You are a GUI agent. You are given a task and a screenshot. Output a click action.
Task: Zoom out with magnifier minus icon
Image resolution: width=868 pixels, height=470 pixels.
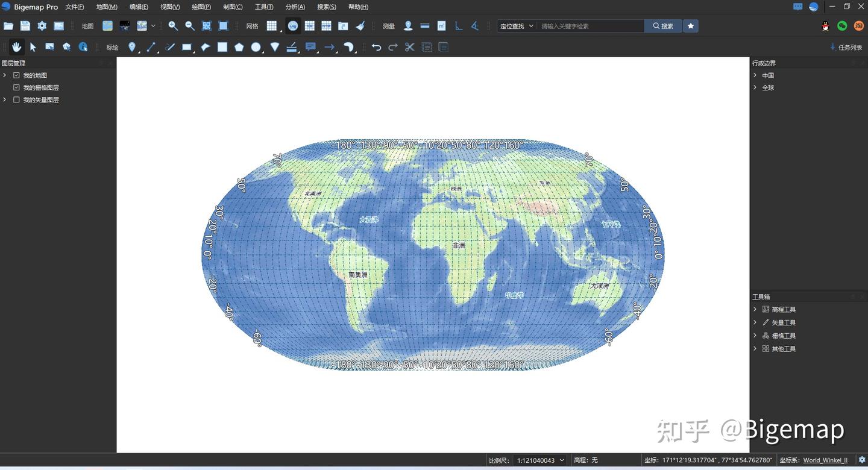190,26
